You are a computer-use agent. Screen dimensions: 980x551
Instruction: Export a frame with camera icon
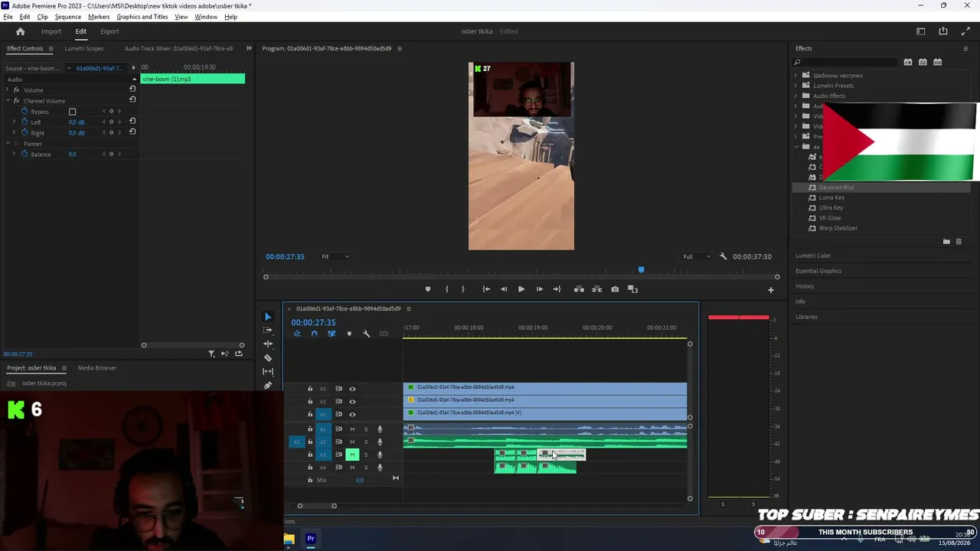tap(615, 289)
